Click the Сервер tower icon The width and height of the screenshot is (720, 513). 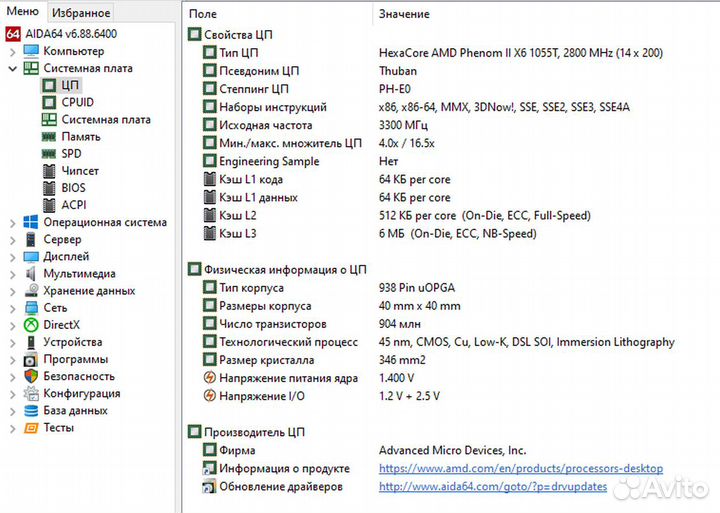(x=31, y=239)
